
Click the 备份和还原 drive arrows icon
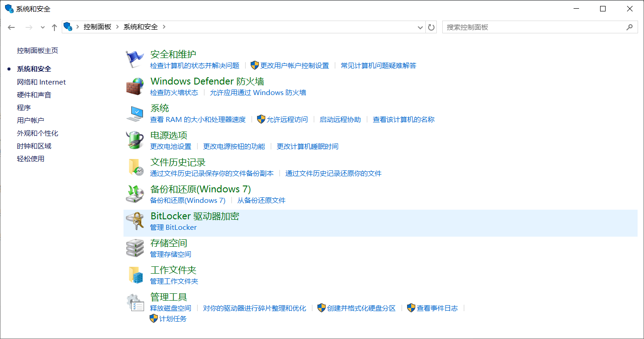[135, 194]
